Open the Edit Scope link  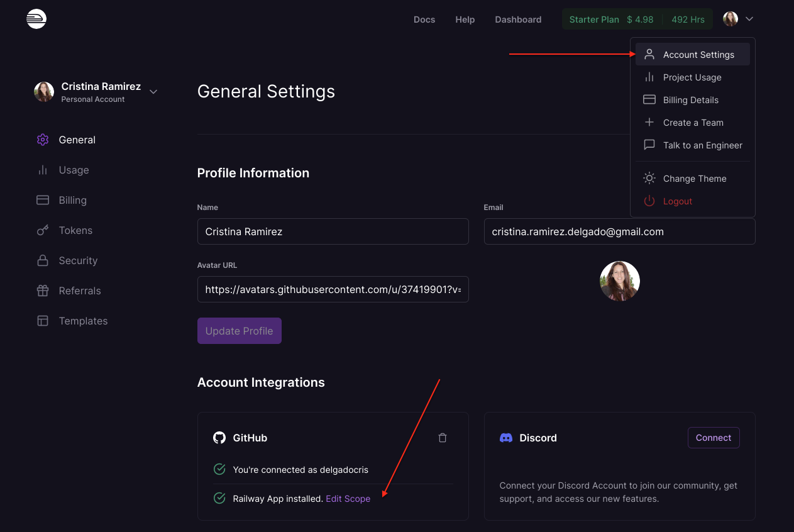point(348,499)
